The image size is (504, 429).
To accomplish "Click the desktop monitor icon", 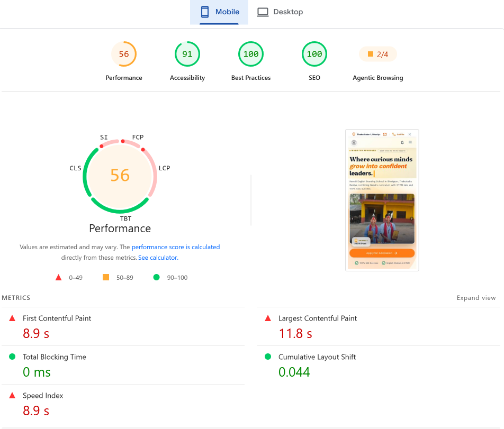I will pos(263,12).
